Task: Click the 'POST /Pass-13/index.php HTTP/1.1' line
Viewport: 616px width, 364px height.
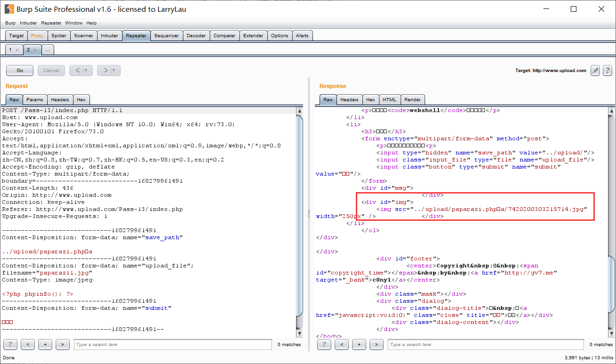Action: (62, 110)
